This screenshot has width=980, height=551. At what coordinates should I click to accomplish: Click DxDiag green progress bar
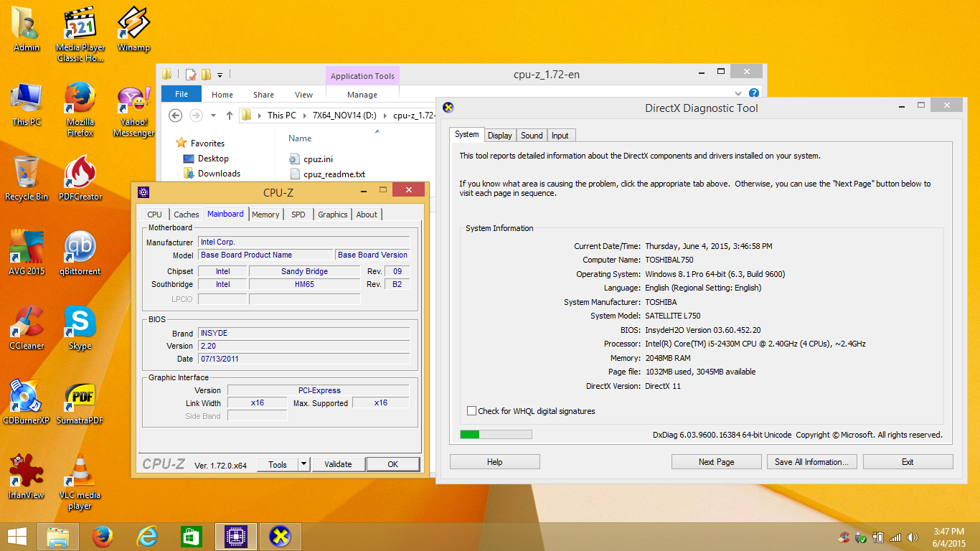[496, 434]
